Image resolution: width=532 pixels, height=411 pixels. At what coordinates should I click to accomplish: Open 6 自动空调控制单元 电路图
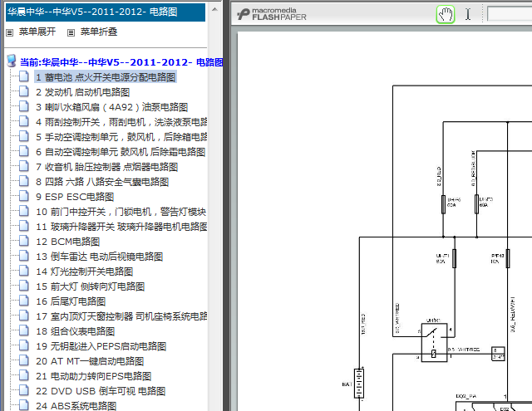121,152
